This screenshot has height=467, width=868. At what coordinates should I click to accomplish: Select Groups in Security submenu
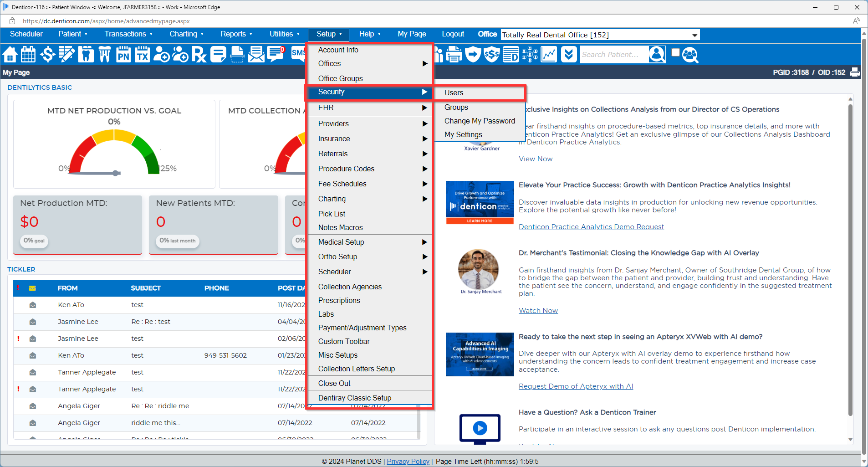[480, 108]
